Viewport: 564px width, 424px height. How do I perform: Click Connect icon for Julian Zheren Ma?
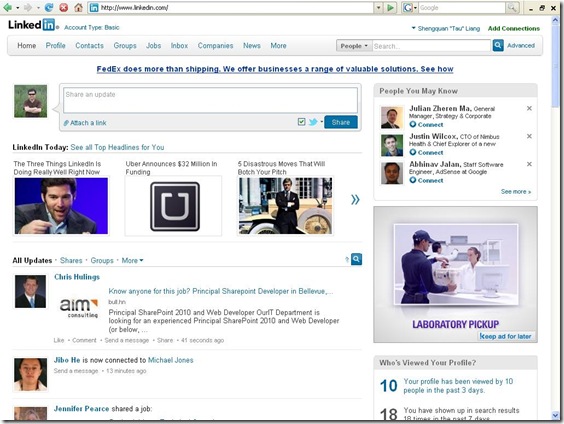(413, 124)
